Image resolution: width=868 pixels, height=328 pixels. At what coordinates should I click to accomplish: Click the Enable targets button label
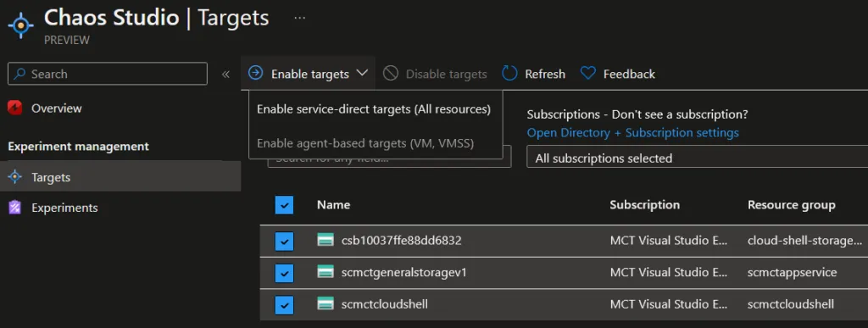(x=310, y=74)
